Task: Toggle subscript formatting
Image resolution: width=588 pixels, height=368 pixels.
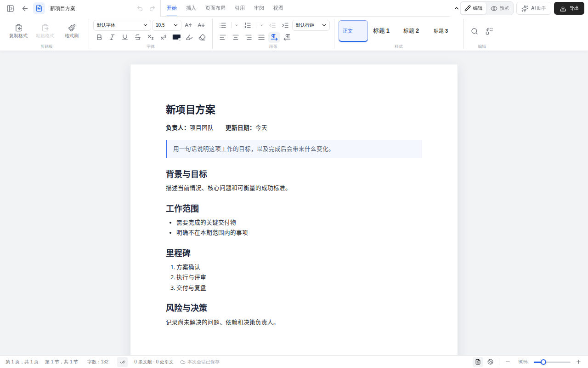Action: coord(151,38)
